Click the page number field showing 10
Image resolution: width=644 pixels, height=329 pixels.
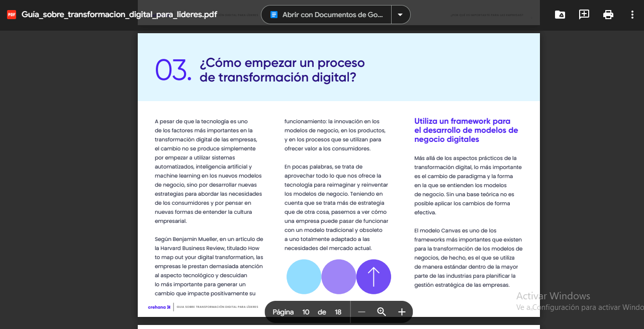point(306,312)
